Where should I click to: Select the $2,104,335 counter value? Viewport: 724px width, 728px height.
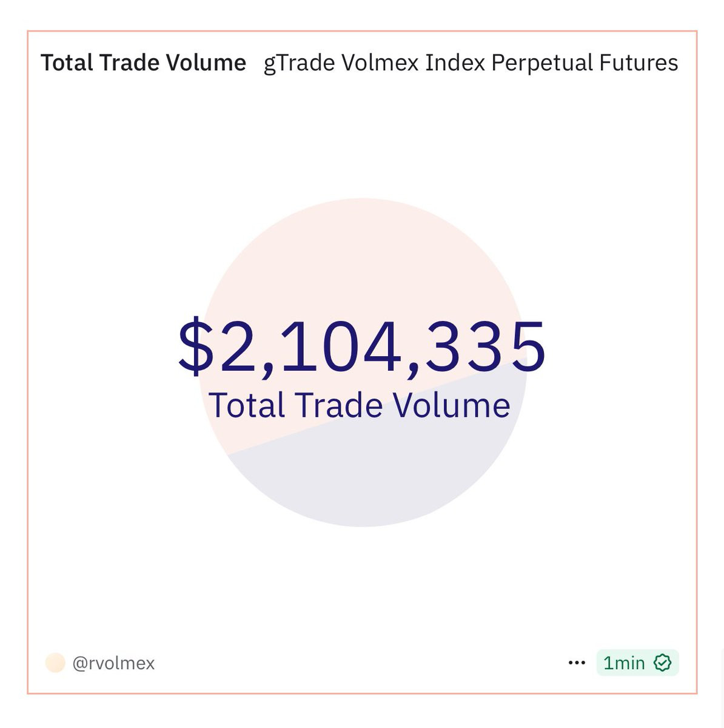362,346
